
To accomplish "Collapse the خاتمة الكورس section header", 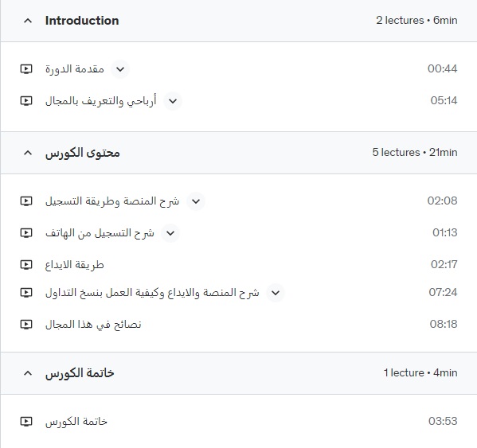I will coord(28,373).
